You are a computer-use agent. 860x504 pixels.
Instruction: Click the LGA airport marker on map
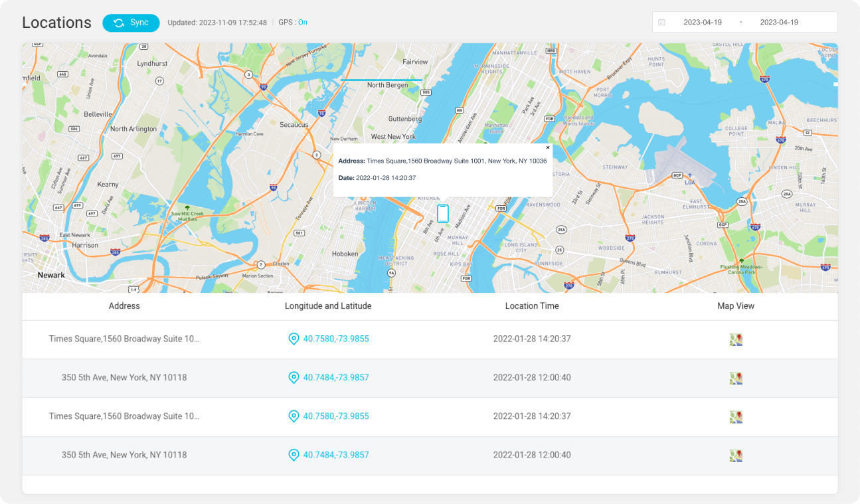point(690,178)
